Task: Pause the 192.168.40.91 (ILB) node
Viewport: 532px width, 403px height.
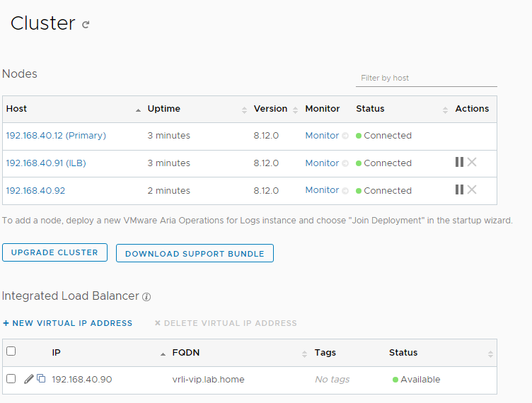Action: point(459,162)
